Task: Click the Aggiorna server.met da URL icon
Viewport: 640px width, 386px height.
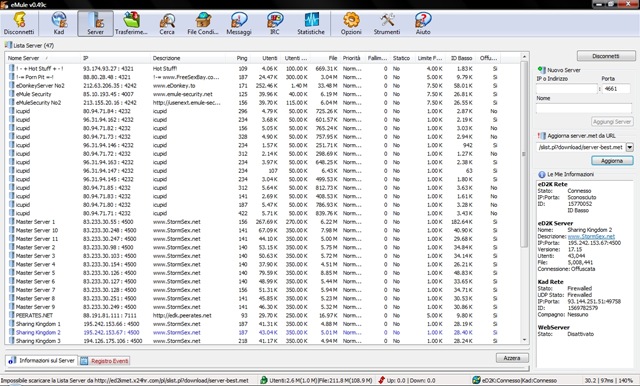Action: 542,135
